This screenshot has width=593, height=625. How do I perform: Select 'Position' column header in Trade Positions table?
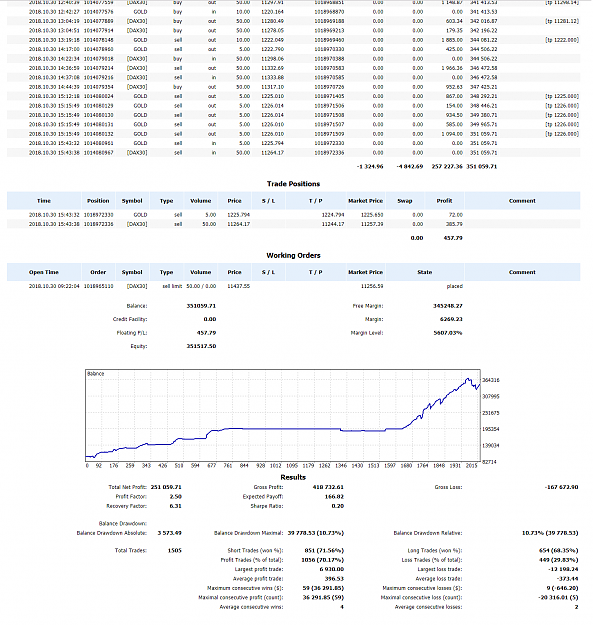coord(98,201)
